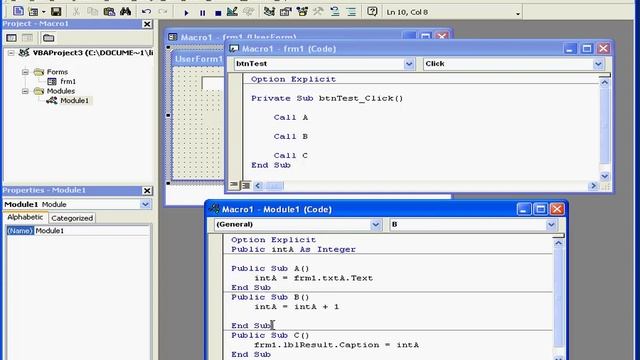
Task: Click the "frm1.lblResult.Caption = intA" line
Action: coord(337,345)
